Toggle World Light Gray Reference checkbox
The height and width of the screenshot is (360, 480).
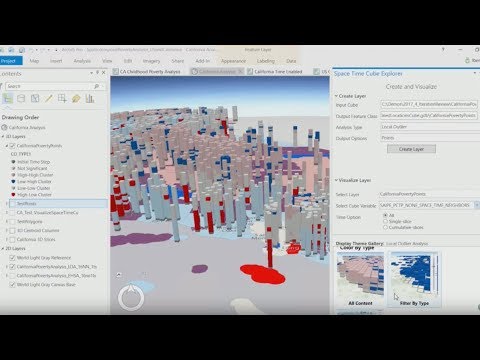click(13, 258)
